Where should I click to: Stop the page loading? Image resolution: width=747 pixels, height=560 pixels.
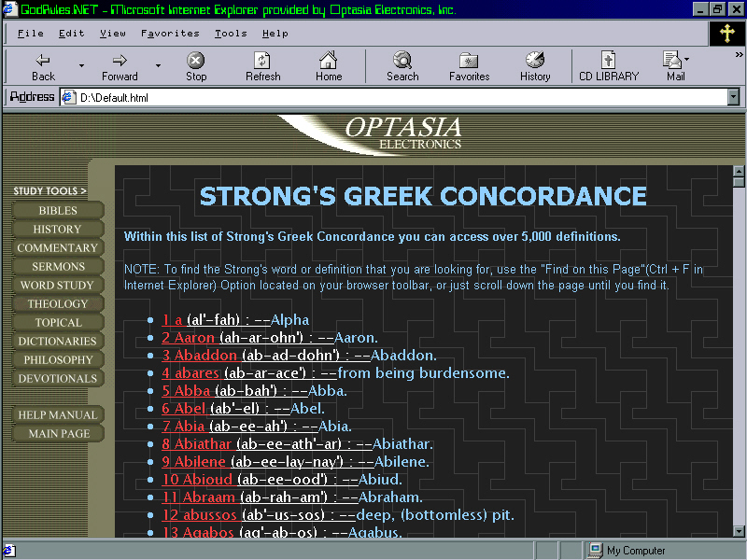[x=195, y=62]
